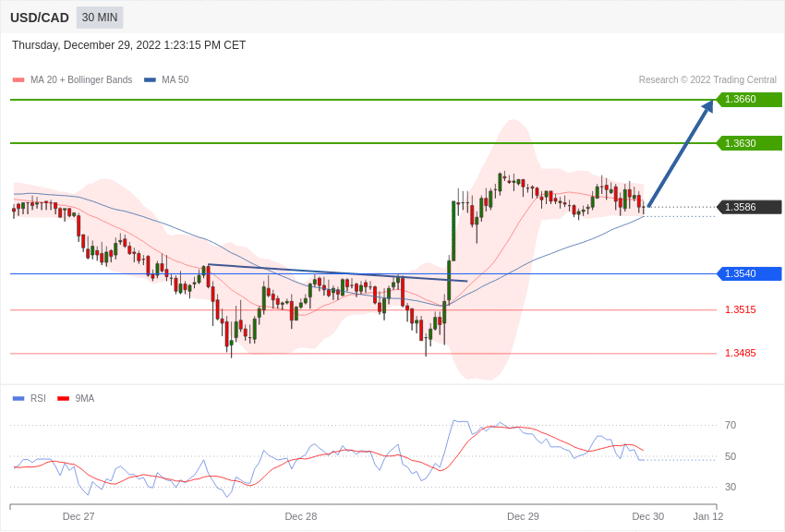The width and height of the screenshot is (785, 532).
Task: Click the 30 MIN timeframe badge
Action: pyautogui.click(x=100, y=18)
